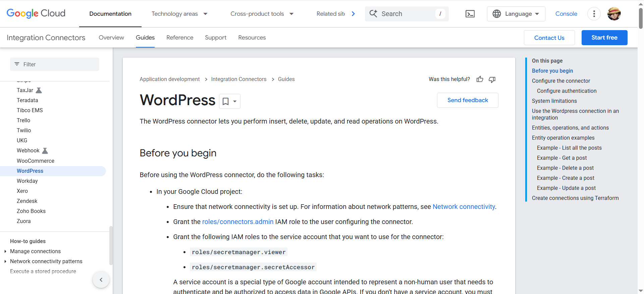Click the Google Cloud logo
Screen dimensions: 644x294
[36, 13]
